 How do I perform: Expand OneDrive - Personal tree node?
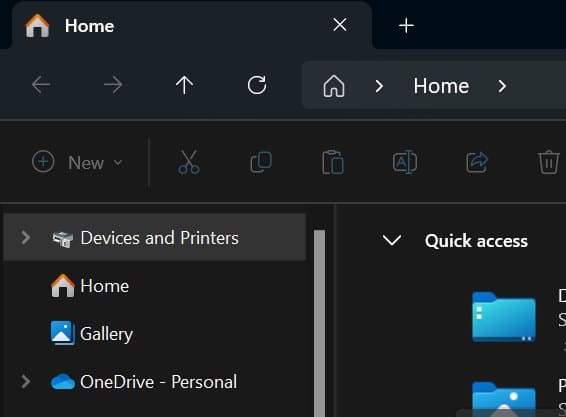click(x=26, y=382)
